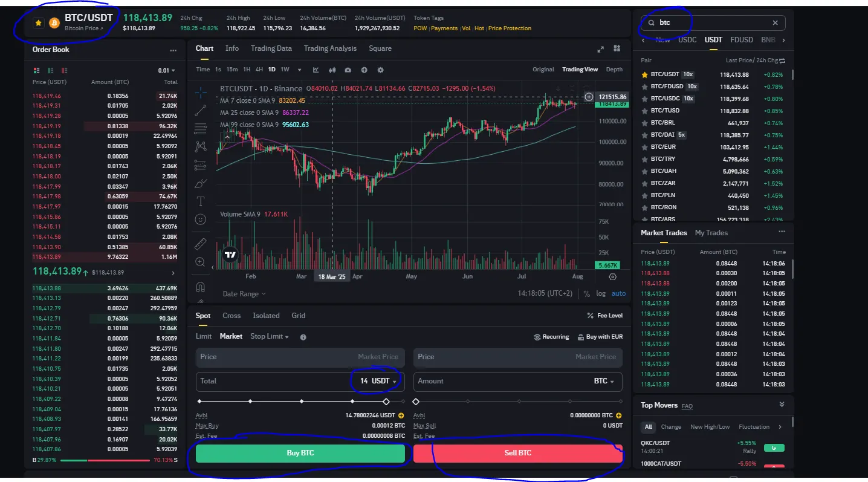Open the USDT total currency dropdown

[384, 381]
